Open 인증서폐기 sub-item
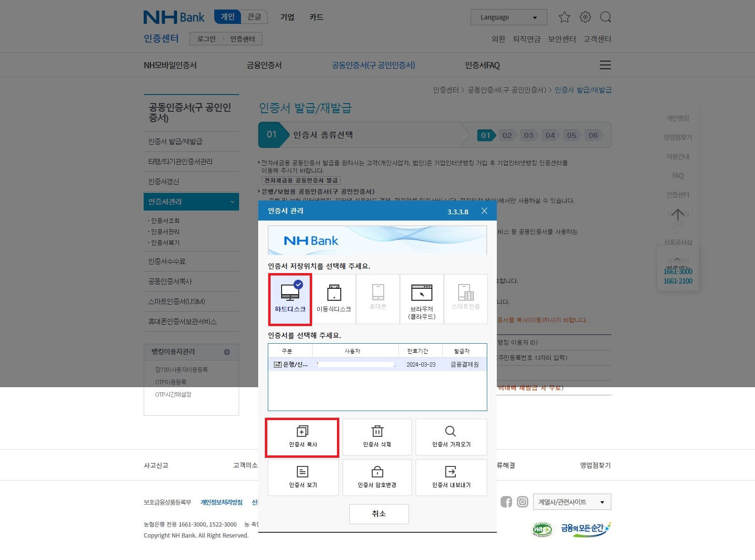755x560 pixels. (x=165, y=243)
